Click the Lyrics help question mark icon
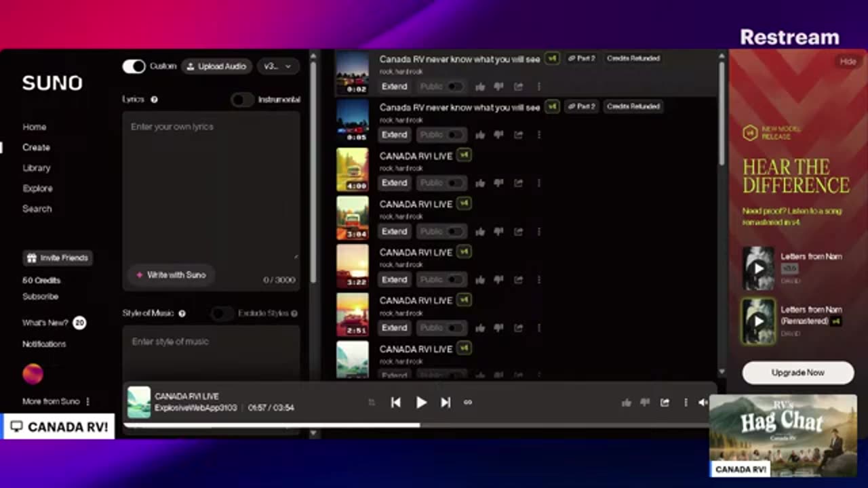The height and width of the screenshot is (488, 868). click(x=154, y=100)
